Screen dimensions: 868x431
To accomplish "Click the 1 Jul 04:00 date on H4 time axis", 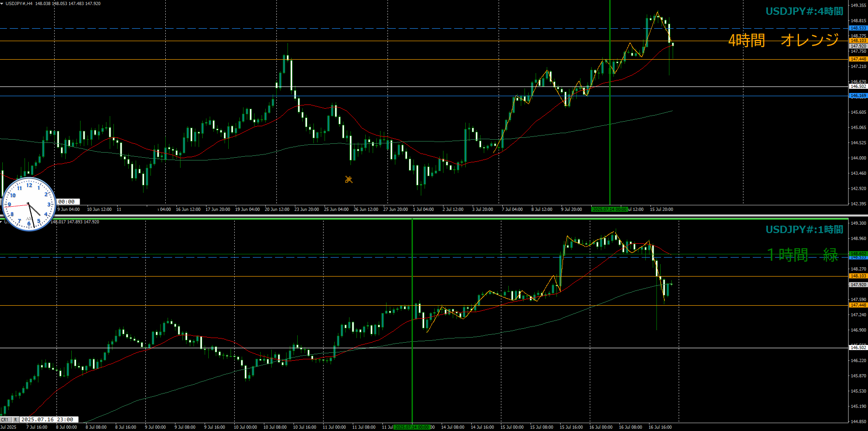I will tap(423, 209).
